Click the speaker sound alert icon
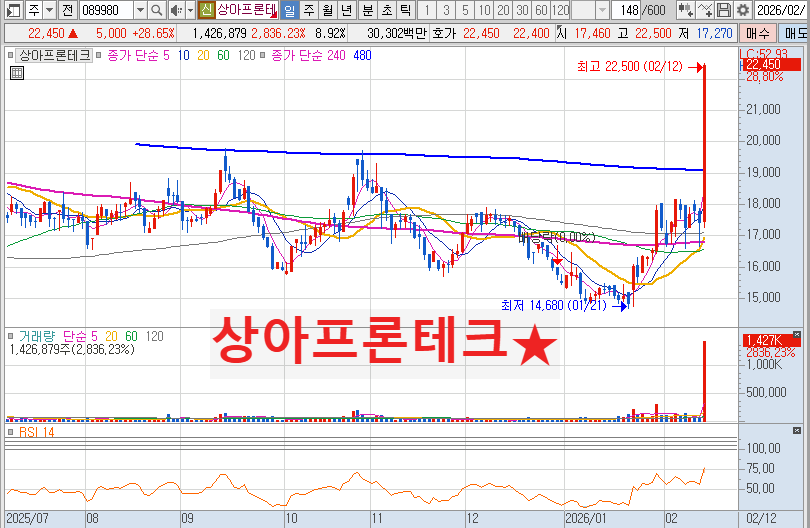The height and width of the screenshot is (528, 810). click(x=176, y=10)
